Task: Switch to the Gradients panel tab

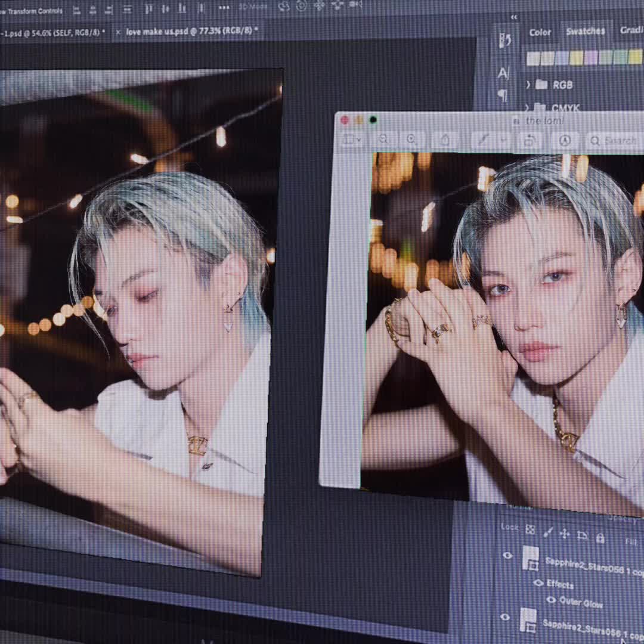Action: coord(631,30)
